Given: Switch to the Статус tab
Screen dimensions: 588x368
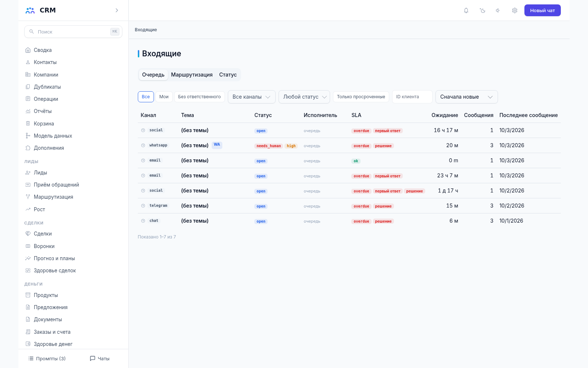Looking at the screenshot, I should [228, 75].
